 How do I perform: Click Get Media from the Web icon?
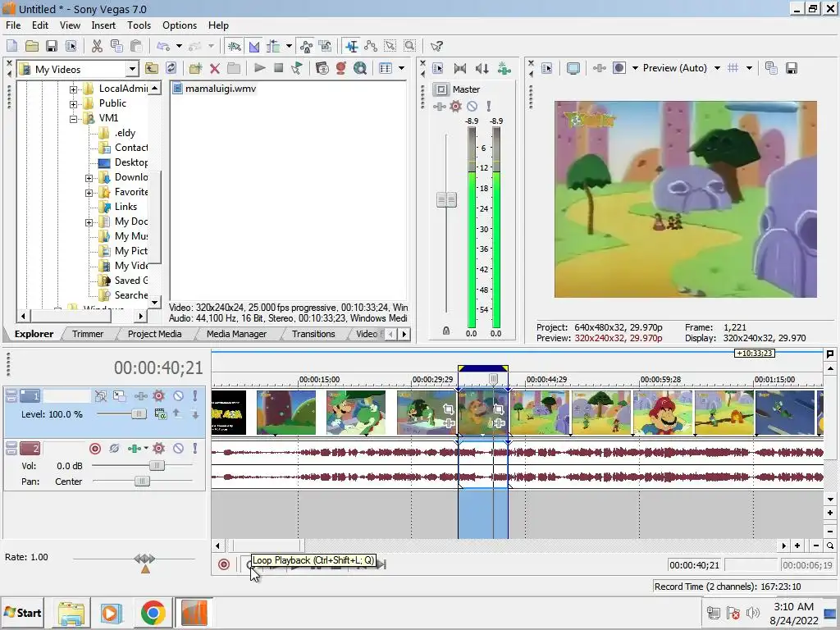click(x=360, y=68)
